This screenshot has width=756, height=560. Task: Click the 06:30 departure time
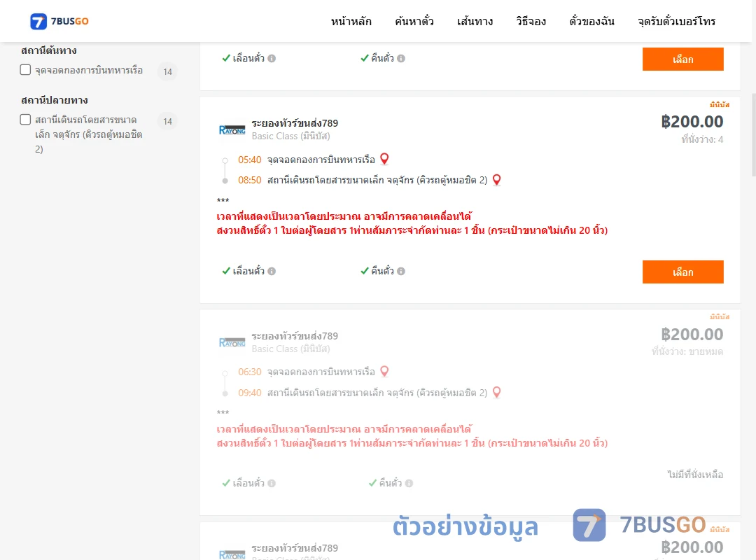click(x=250, y=372)
